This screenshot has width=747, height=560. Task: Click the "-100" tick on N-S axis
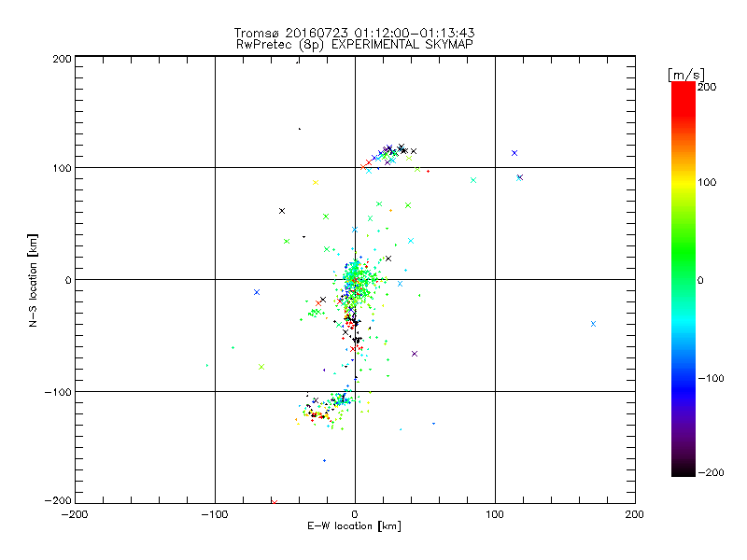[x=58, y=392]
